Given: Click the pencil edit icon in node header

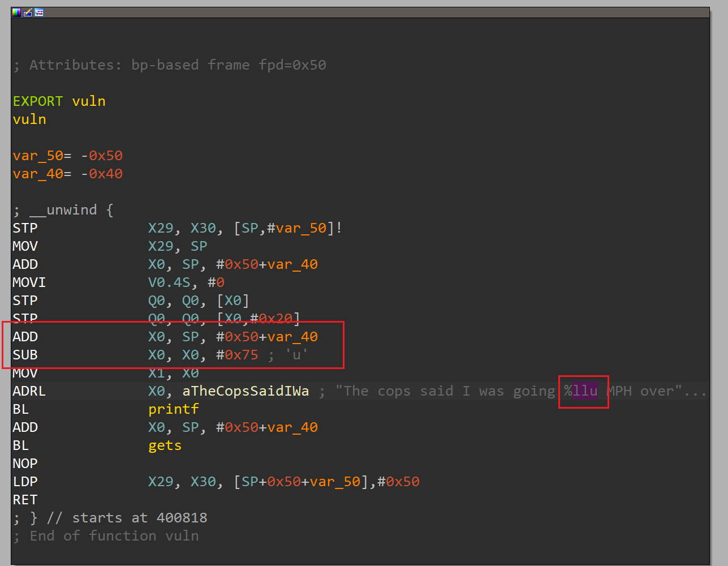Looking at the screenshot, I should coord(28,12).
